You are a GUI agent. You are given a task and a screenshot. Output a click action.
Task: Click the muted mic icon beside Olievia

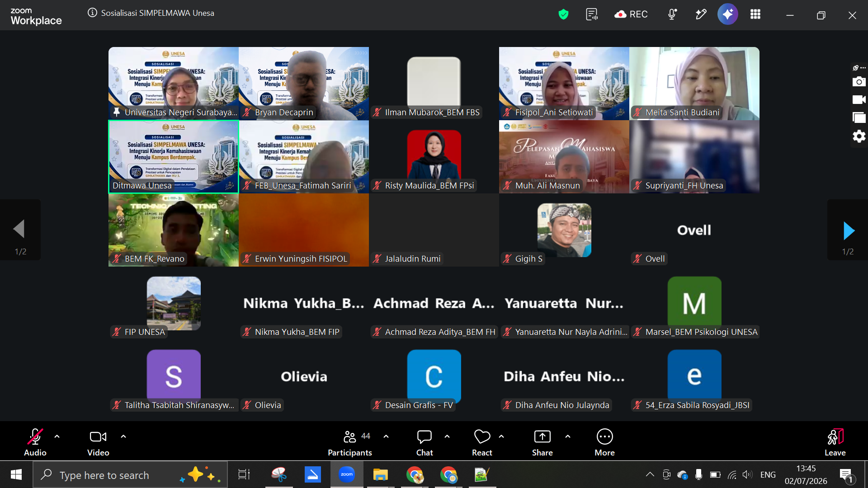click(247, 405)
